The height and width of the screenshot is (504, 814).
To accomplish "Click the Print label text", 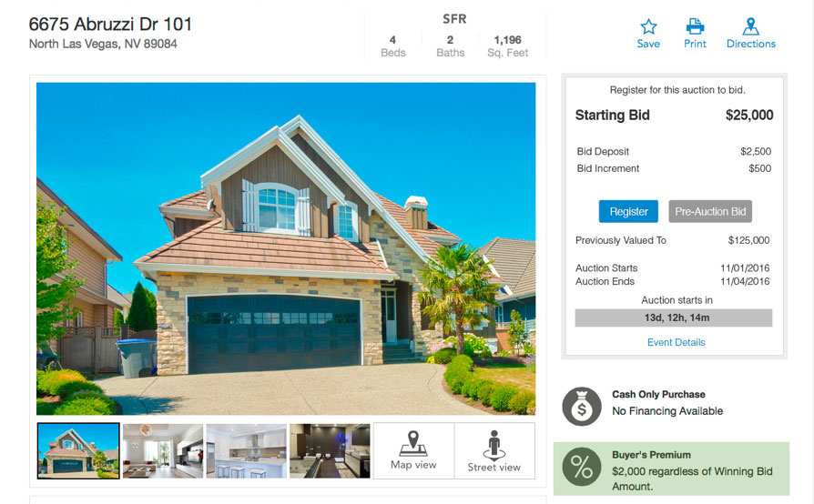I will pos(695,44).
